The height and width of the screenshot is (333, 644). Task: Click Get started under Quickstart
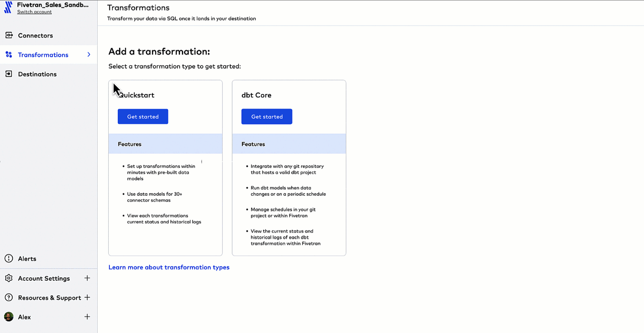pyautogui.click(x=143, y=116)
